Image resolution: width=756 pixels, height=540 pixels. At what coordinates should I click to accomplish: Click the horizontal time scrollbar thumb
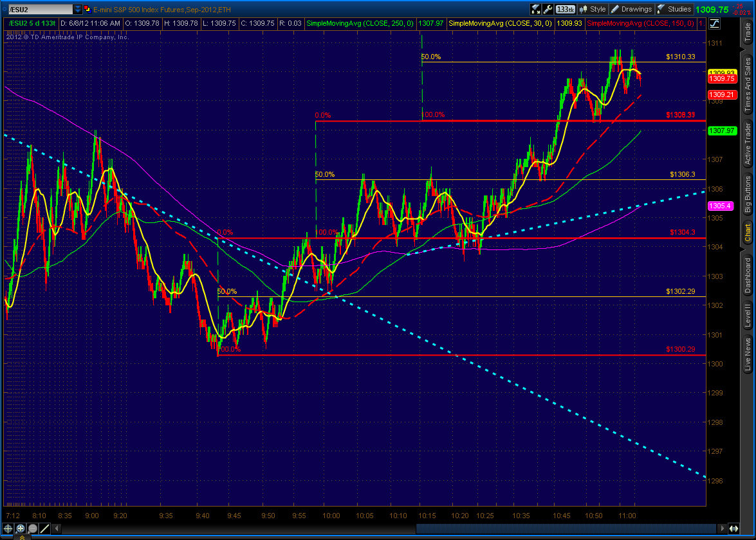point(567,528)
